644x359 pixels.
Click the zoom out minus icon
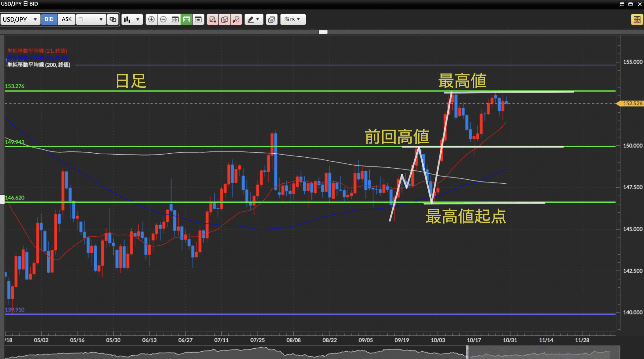[163, 19]
